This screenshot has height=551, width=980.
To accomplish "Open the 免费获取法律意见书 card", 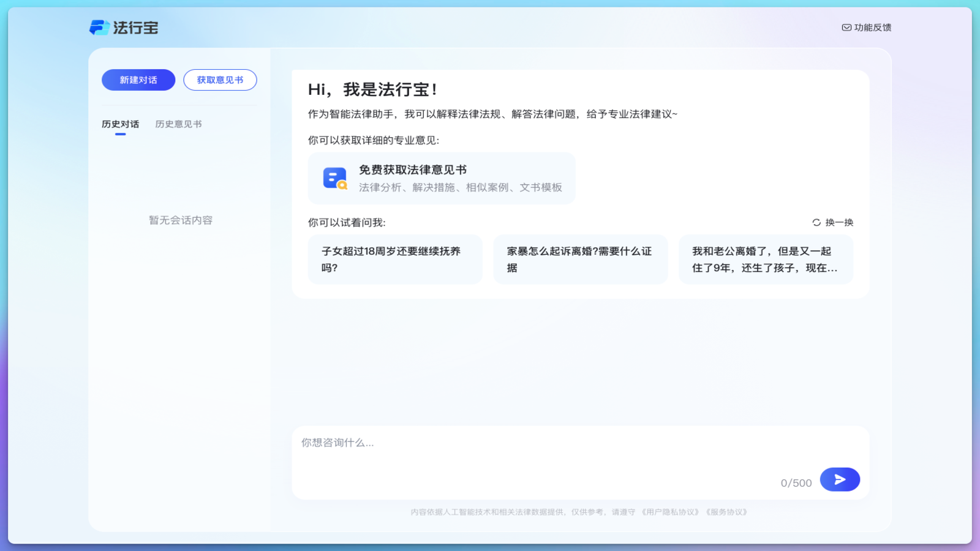I will (441, 178).
